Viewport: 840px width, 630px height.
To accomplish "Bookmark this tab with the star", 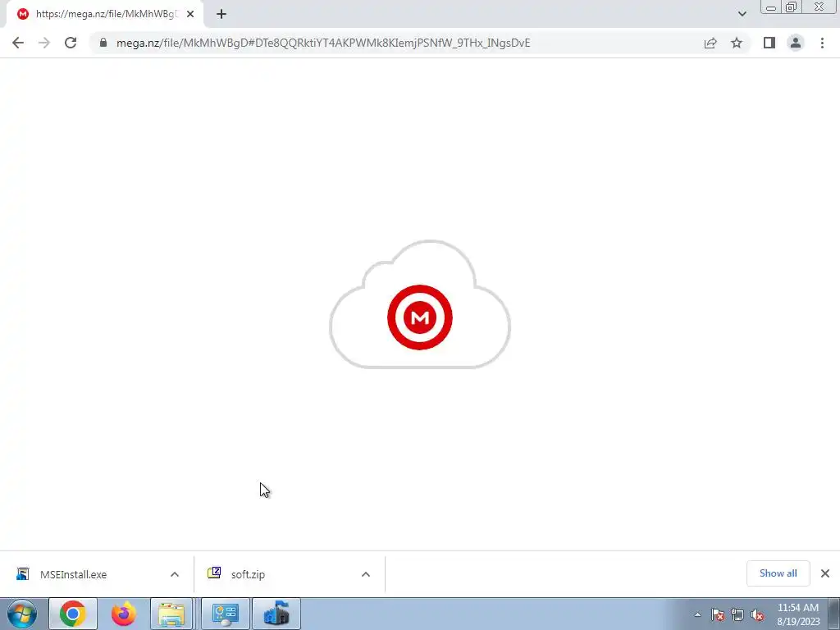I will tap(737, 43).
